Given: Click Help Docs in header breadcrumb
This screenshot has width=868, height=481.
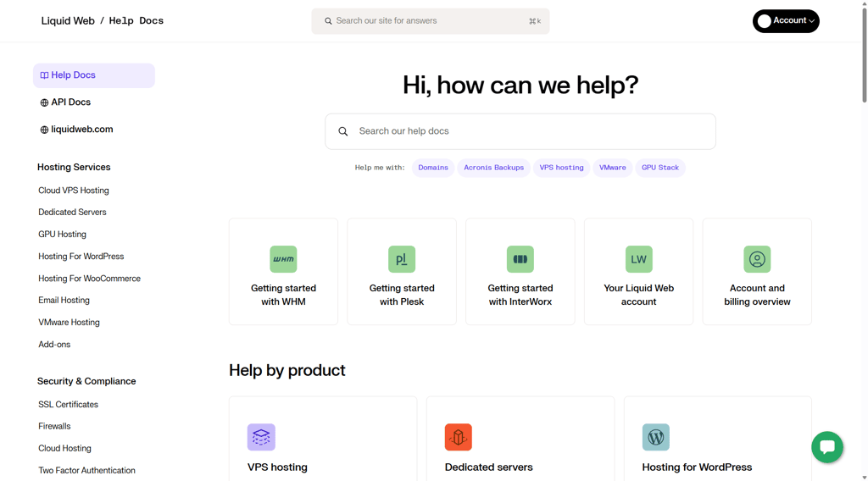Looking at the screenshot, I should pyautogui.click(x=136, y=21).
